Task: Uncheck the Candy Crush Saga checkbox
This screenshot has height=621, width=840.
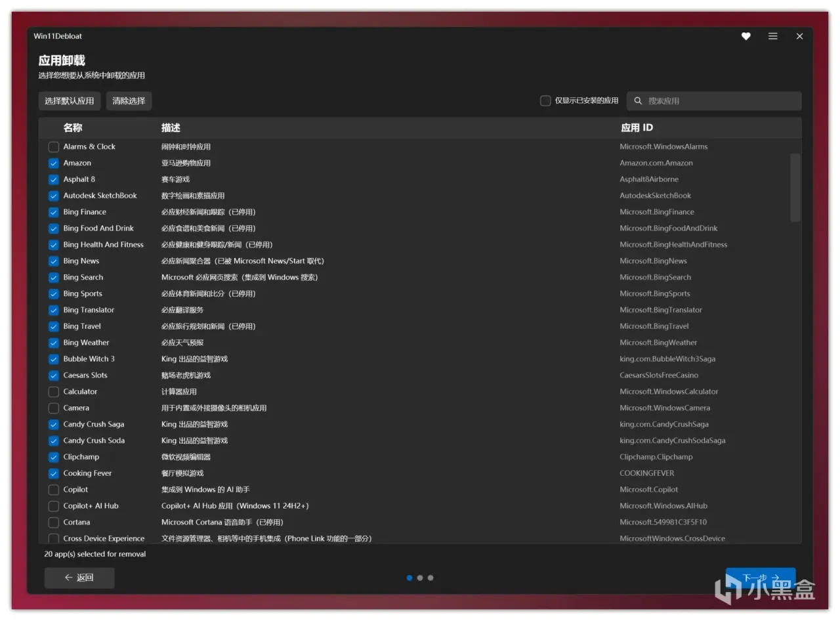Action: point(54,425)
